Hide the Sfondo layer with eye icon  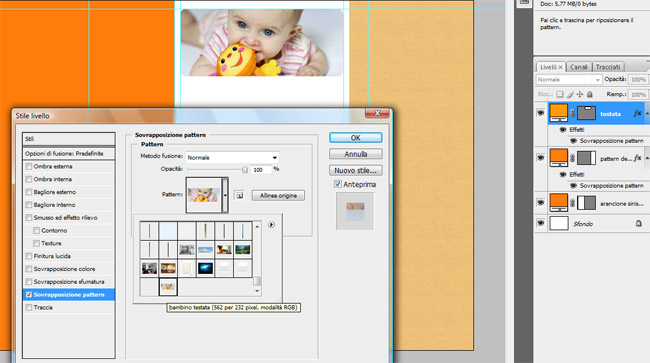coord(541,223)
